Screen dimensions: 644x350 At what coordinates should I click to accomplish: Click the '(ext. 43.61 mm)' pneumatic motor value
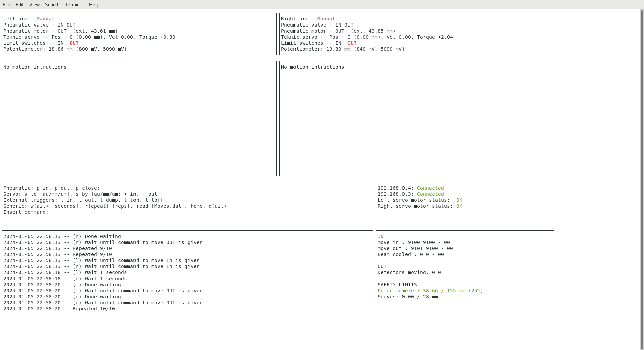click(95, 31)
